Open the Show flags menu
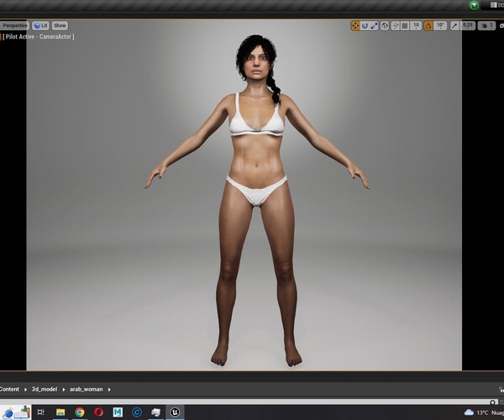The height and width of the screenshot is (420, 504). 60,25
